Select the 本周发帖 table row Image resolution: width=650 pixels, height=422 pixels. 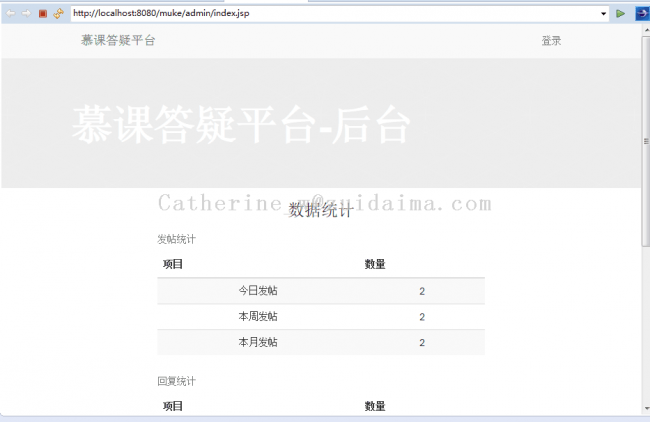point(320,317)
